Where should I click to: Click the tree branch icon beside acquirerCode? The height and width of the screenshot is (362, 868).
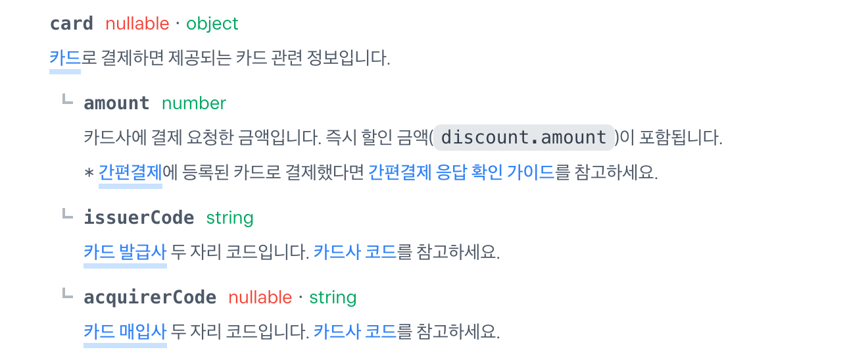[66, 294]
